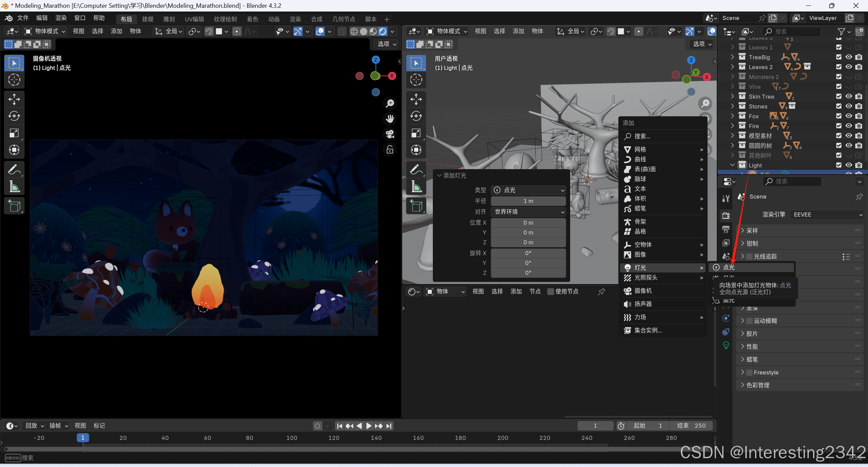This screenshot has width=868, height=467.
Task: Toggle camera view icon in left viewport
Action: coord(390,134)
